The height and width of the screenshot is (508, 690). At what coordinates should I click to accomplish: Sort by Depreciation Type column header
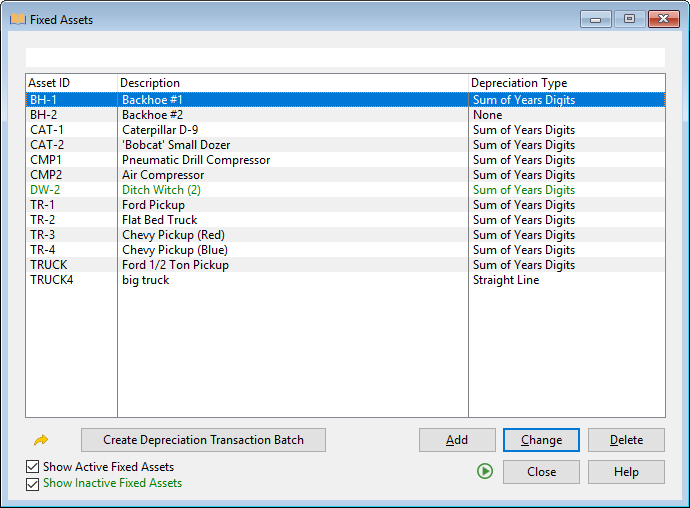pyautogui.click(x=566, y=83)
